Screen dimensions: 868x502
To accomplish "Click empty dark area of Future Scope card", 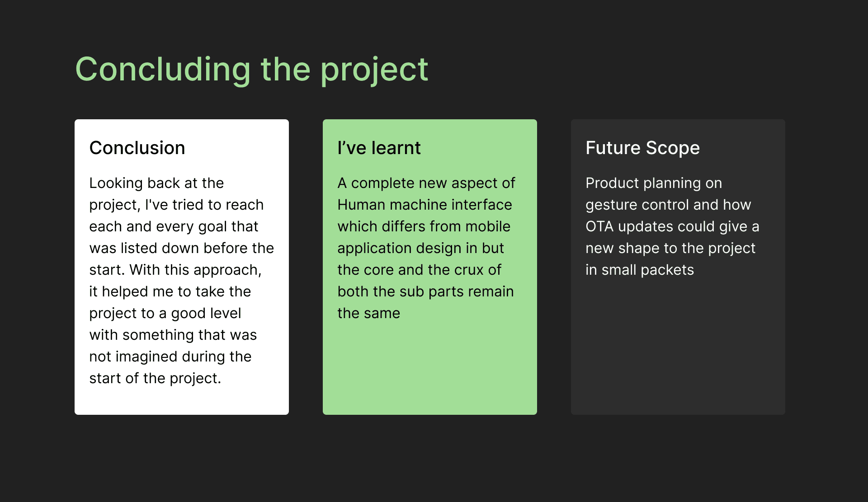I will tap(678, 348).
